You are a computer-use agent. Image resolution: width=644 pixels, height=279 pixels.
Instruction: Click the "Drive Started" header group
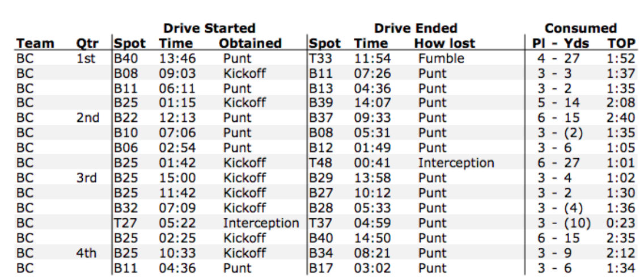209,28
